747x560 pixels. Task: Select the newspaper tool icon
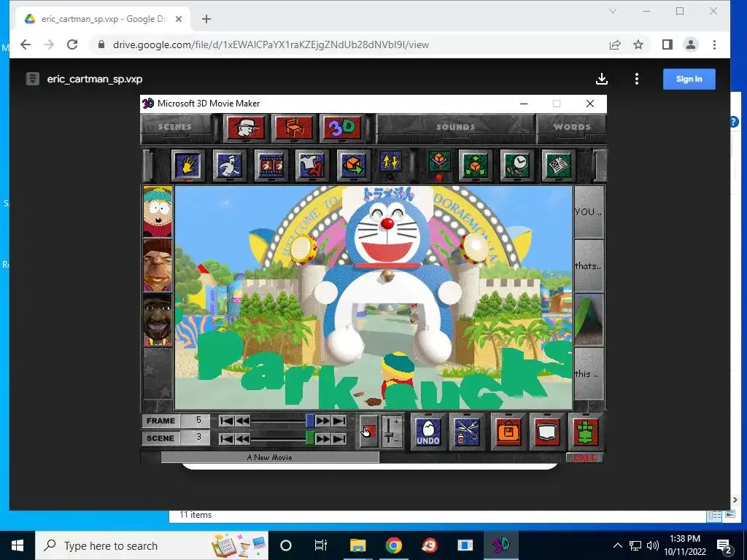pos(558,166)
